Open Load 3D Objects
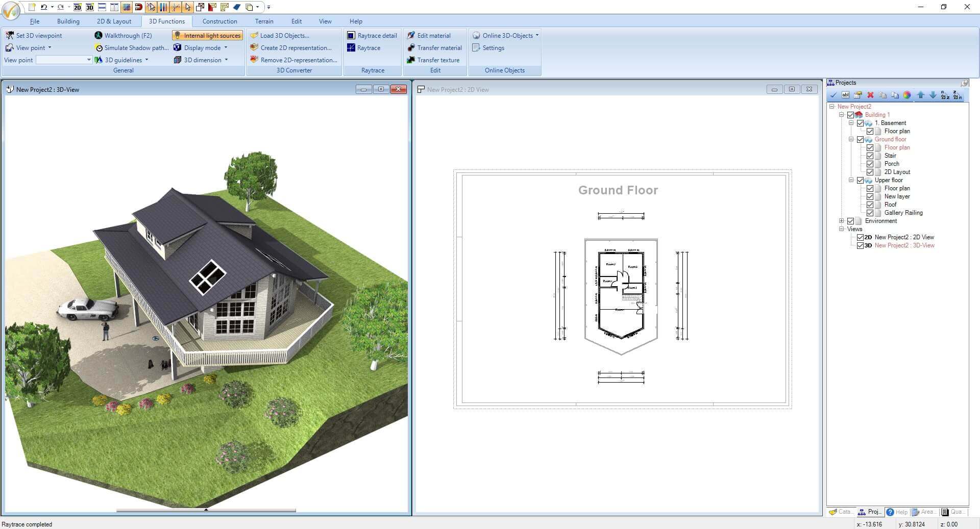Image resolution: width=980 pixels, height=529 pixels. click(x=284, y=35)
